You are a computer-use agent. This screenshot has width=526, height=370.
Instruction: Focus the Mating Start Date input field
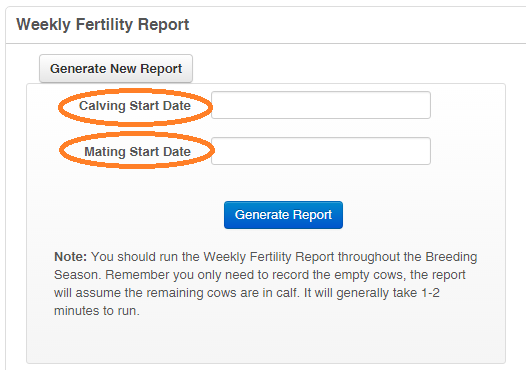321,151
